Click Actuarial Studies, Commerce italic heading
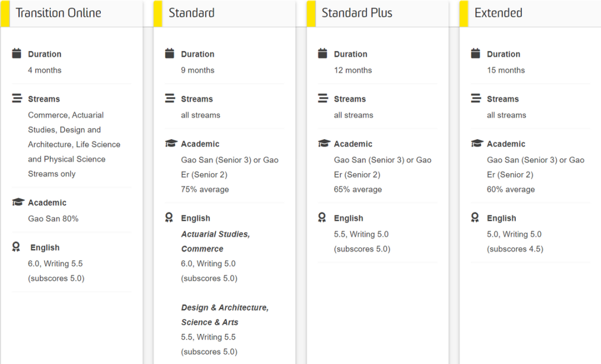This screenshot has height=364, width=601. (215, 242)
